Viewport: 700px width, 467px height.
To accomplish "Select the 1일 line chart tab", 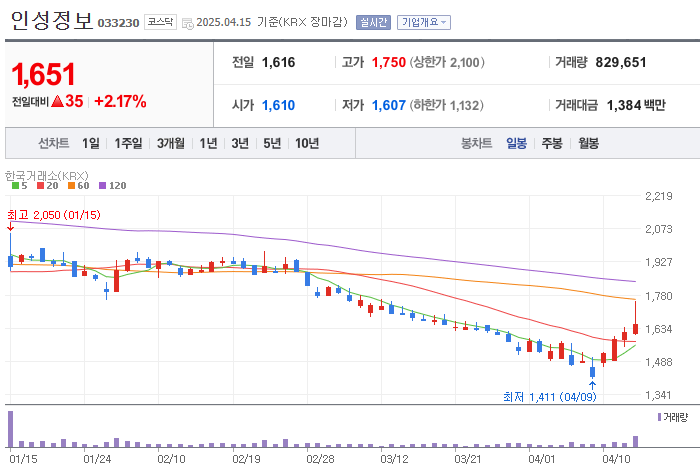I will tap(91, 143).
